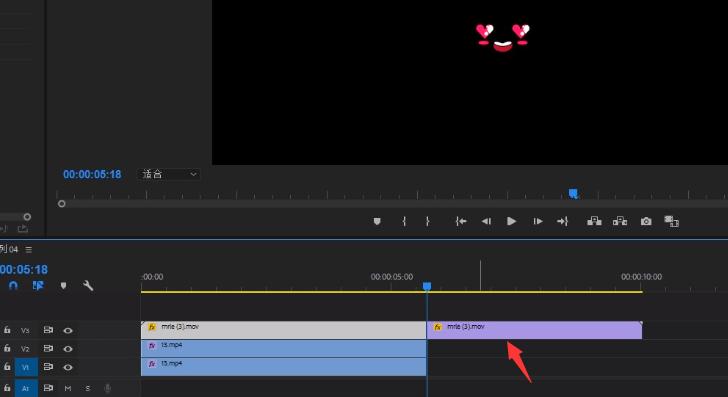Click the fx badge on gray mrie clip
Screen dimensions: 728x397
point(152,327)
